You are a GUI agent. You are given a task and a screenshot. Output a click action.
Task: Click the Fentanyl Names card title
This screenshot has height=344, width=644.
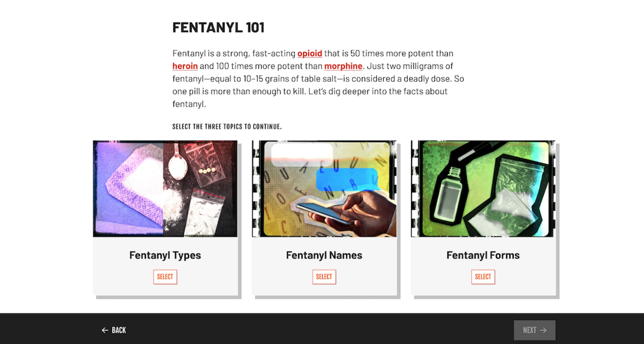click(324, 255)
